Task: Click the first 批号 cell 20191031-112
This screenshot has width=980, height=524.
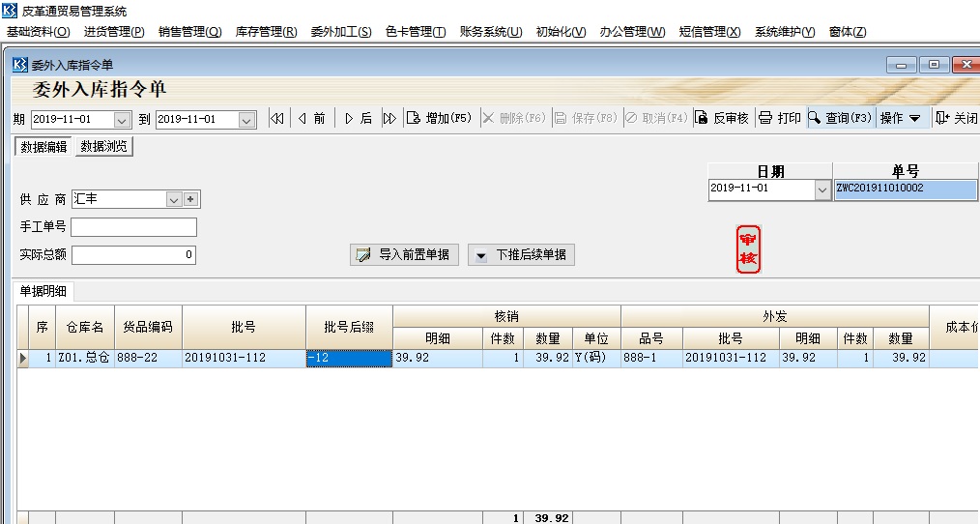Action: point(244,359)
